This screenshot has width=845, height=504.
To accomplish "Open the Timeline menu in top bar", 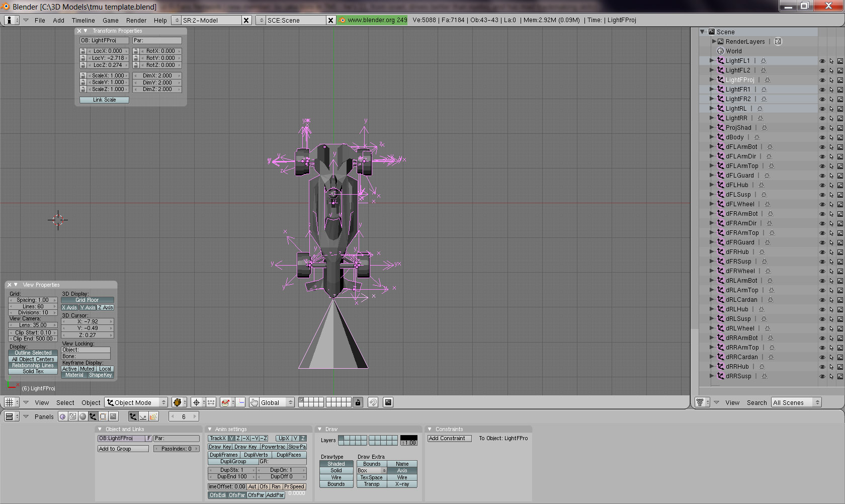I will pos(83,21).
